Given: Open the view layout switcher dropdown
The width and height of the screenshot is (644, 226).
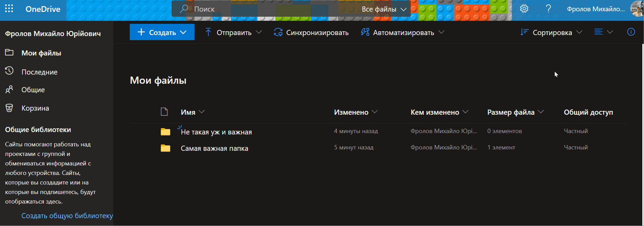Looking at the screenshot, I should point(603,32).
